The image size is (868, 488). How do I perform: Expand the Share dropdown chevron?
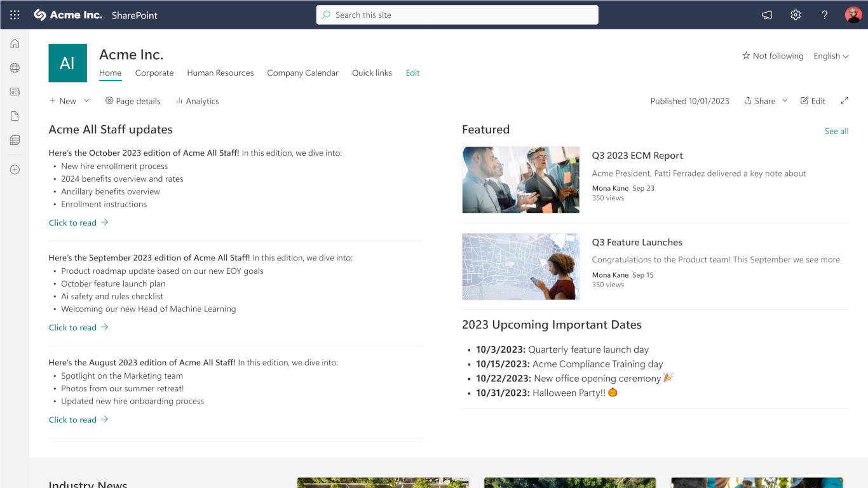click(x=785, y=100)
